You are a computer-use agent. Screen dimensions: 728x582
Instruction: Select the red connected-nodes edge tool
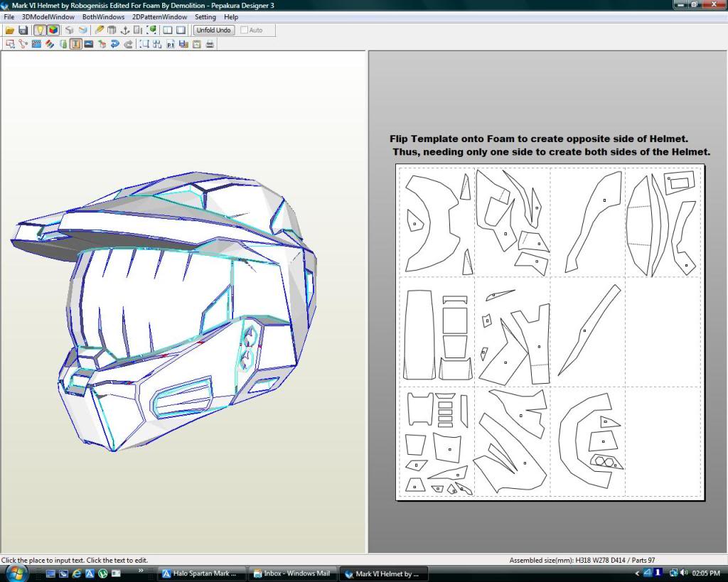(x=23, y=45)
